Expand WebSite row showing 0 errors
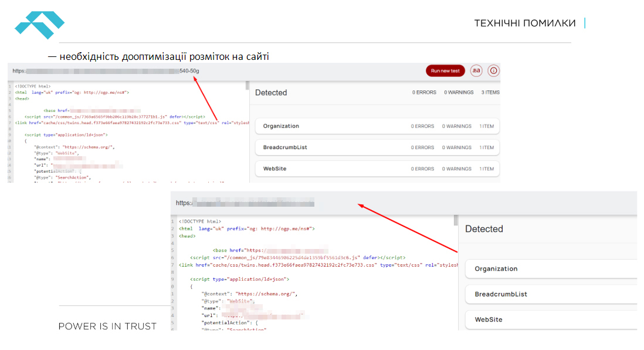Image resolution: width=644 pixels, height=350 pixels. click(x=377, y=169)
